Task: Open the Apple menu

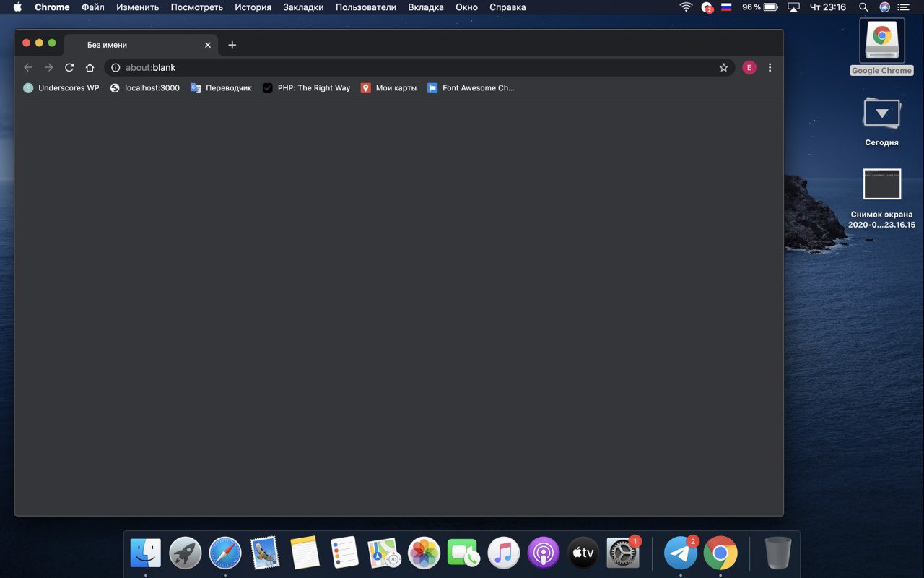Action: click(x=17, y=7)
